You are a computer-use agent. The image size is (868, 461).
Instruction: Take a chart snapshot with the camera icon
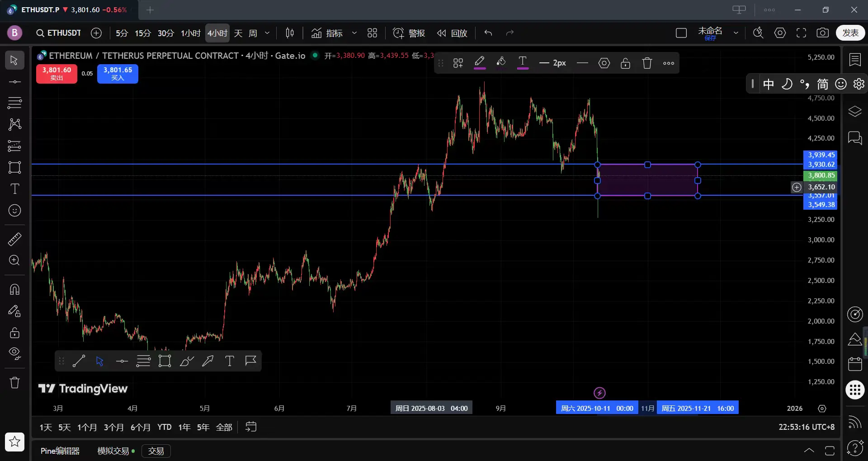coord(823,33)
